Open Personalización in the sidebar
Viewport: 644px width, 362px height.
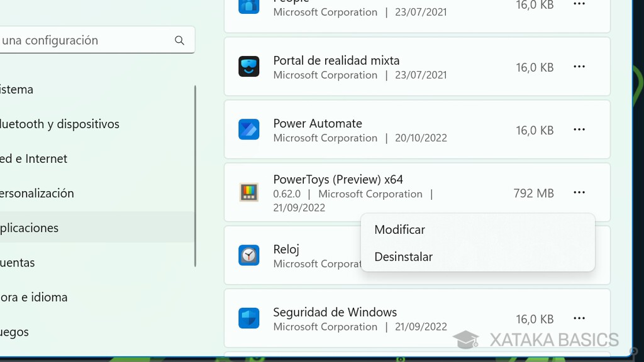[38, 193]
